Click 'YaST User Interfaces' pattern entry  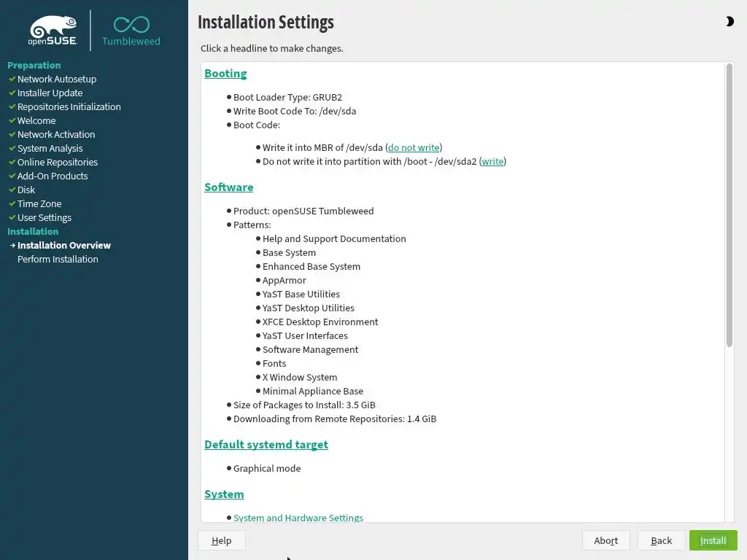pos(305,335)
